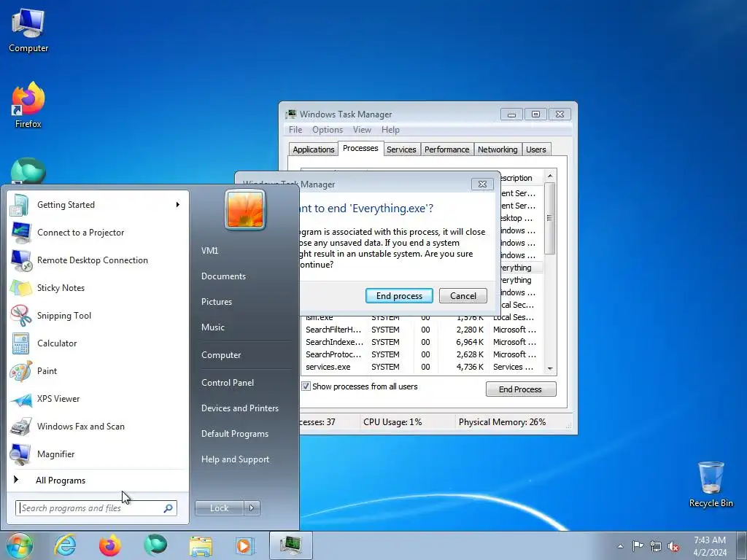
Task: Click the Start orb button
Action: tap(19, 545)
